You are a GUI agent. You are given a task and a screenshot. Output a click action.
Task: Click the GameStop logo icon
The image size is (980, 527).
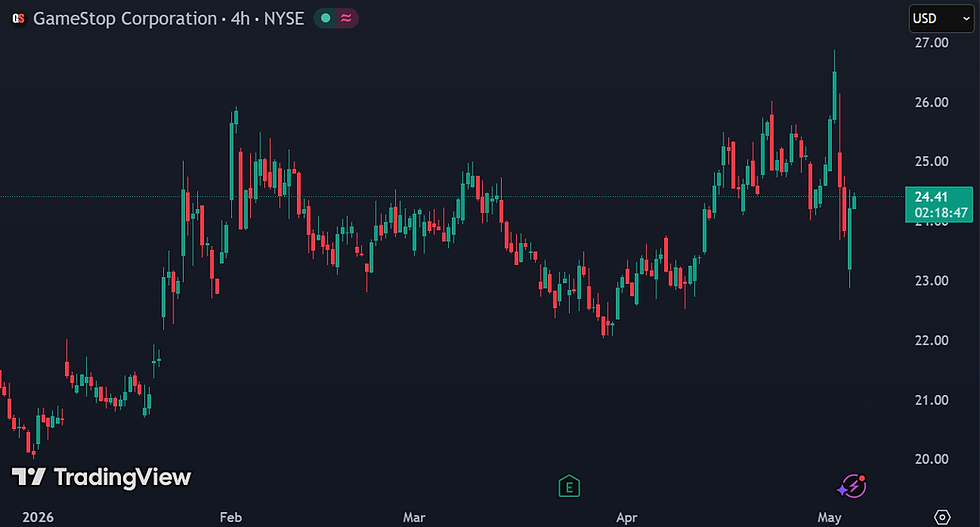(19, 19)
